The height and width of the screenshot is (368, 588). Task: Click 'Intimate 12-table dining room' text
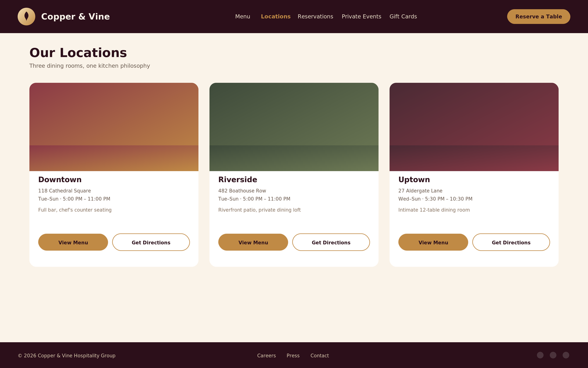click(434, 210)
